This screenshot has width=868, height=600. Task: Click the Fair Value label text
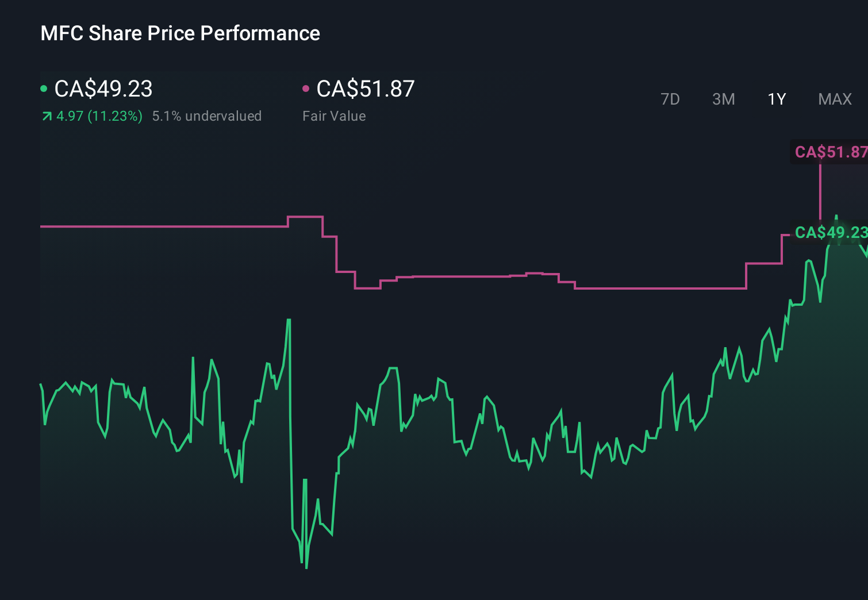[333, 116]
